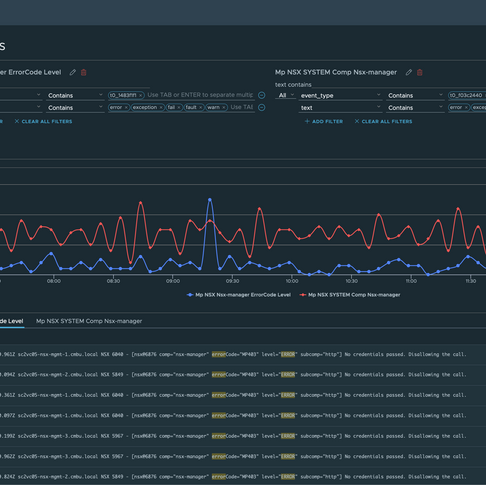
Task: Click the 09:00 time axis label
Action: tap(173, 281)
